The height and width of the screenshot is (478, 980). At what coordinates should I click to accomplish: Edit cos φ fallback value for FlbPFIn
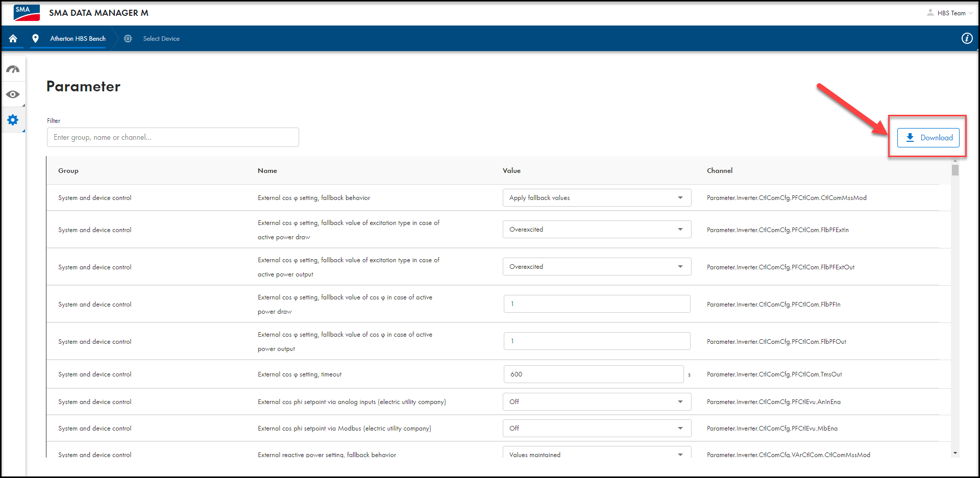[597, 304]
